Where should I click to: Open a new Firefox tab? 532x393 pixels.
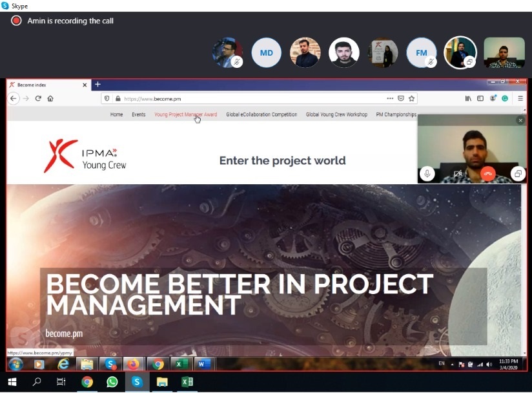pyautogui.click(x=98, y=85)
